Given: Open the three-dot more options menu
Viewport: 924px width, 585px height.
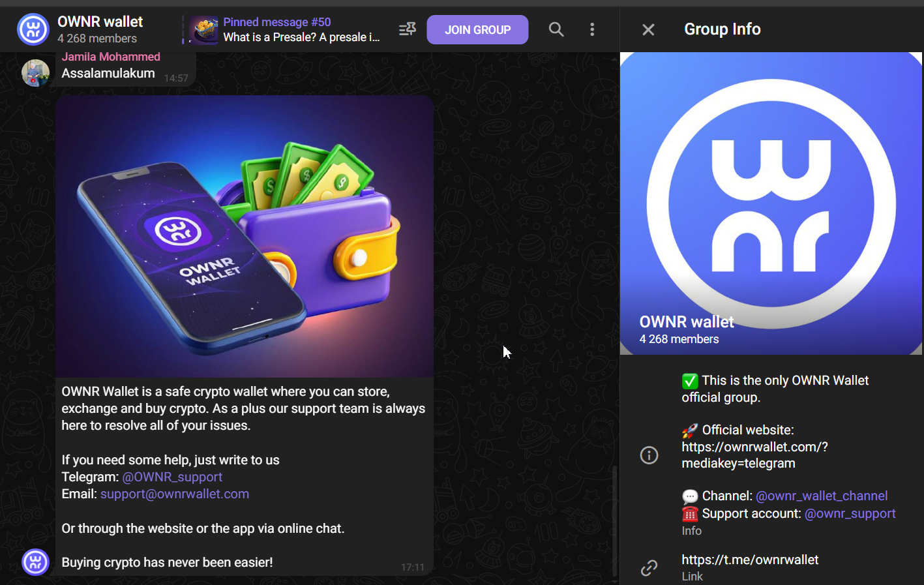Looking at the screenshot, I should (x=592, y=29).
